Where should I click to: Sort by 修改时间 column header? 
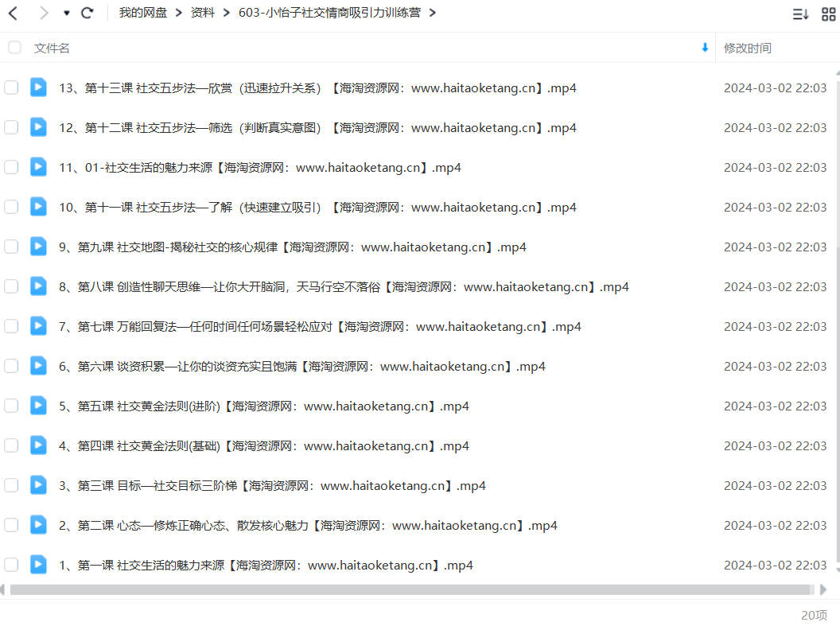point(747,49)
